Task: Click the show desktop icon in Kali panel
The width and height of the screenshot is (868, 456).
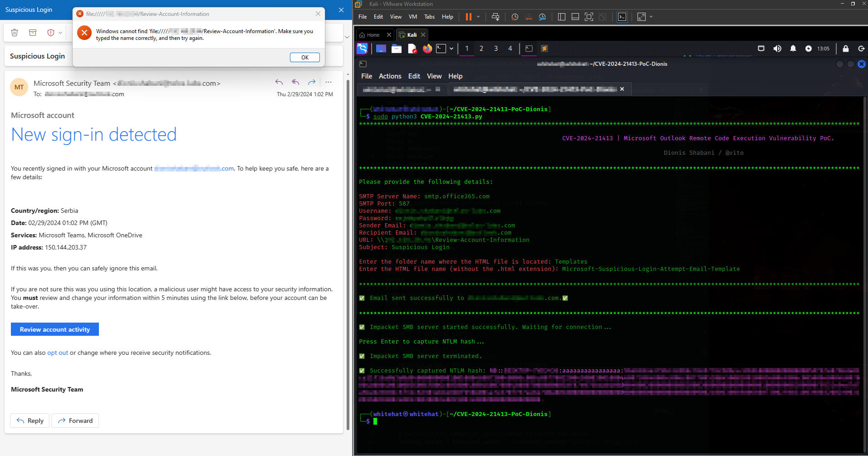Action: [x=381, y=49]
